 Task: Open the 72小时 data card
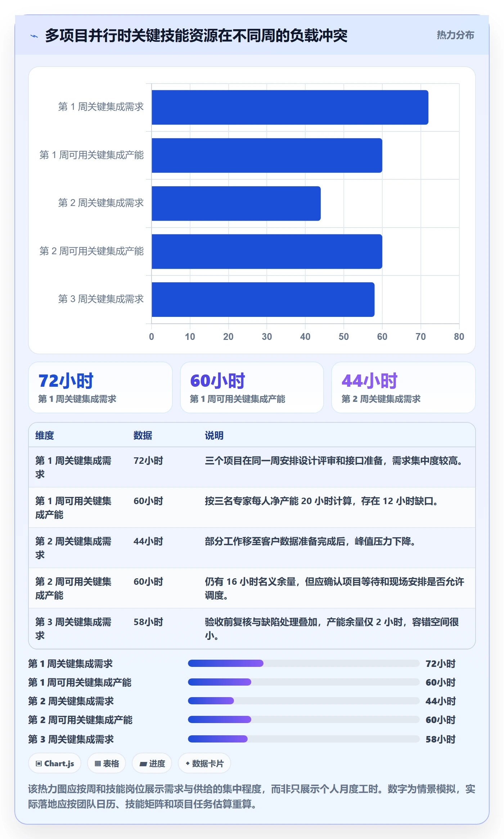tap(100, 387)
